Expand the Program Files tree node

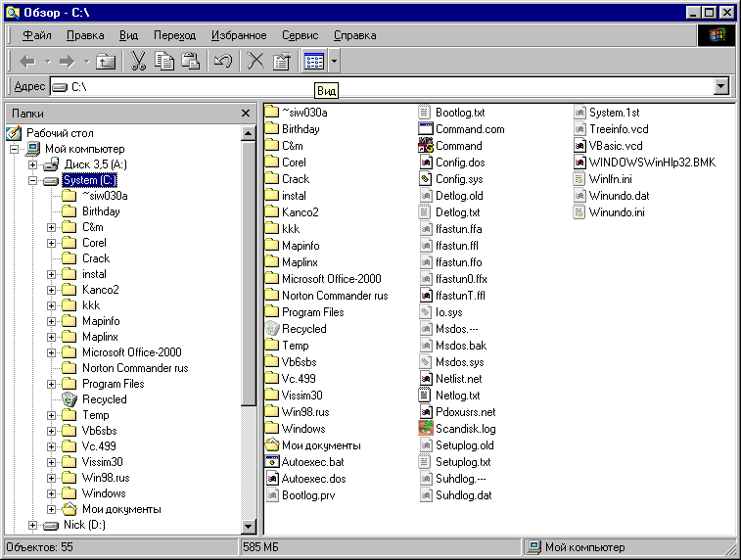(x=52, y=384)
